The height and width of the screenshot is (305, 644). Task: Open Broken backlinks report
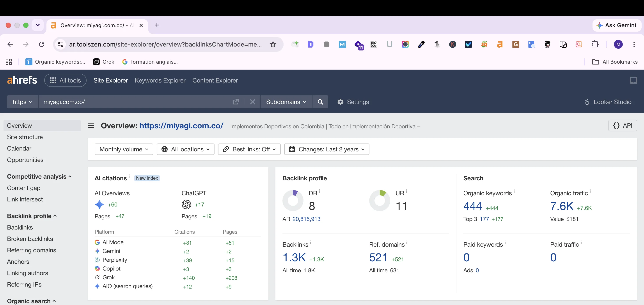(30, 239)
